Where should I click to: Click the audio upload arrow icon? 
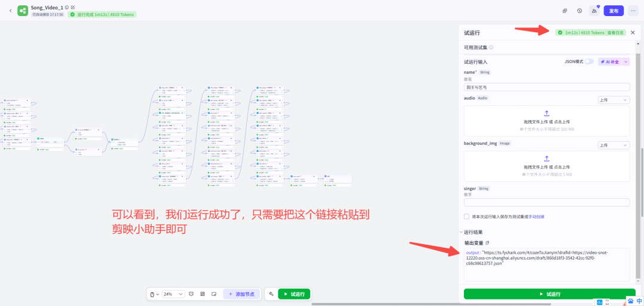(547, 113)
